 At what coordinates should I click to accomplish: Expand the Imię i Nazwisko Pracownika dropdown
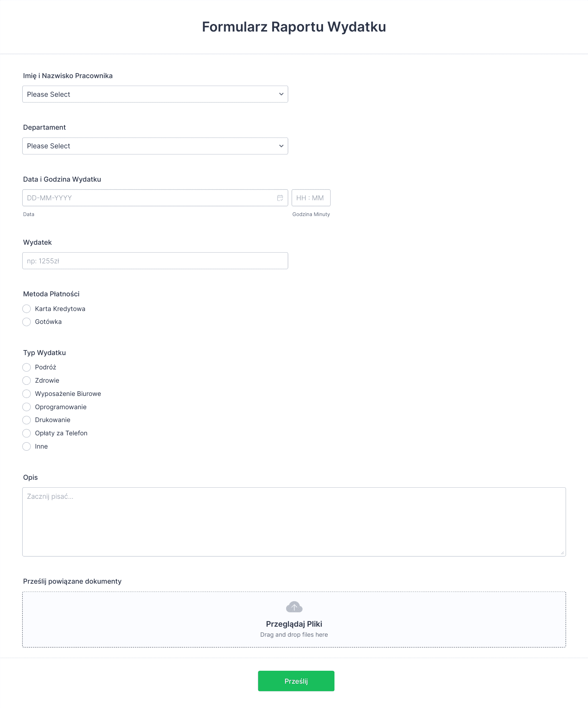click(x=155, y=94)
